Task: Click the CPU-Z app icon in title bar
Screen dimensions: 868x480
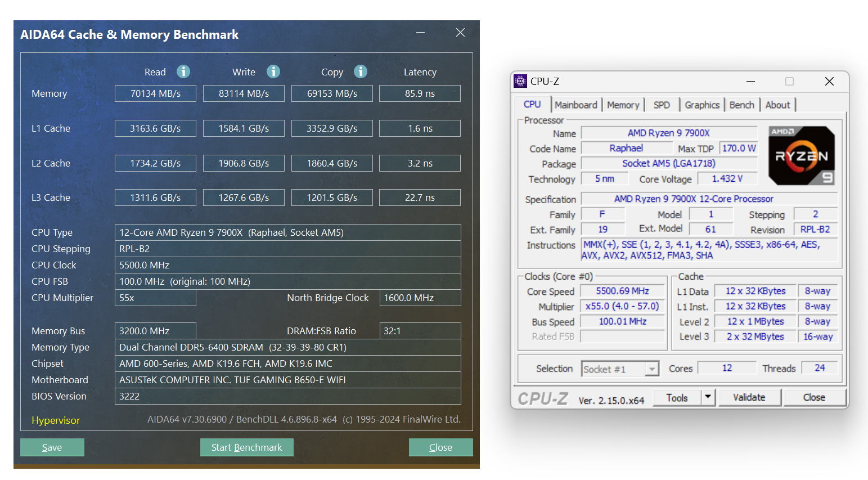Action: [x=520, y=81]
